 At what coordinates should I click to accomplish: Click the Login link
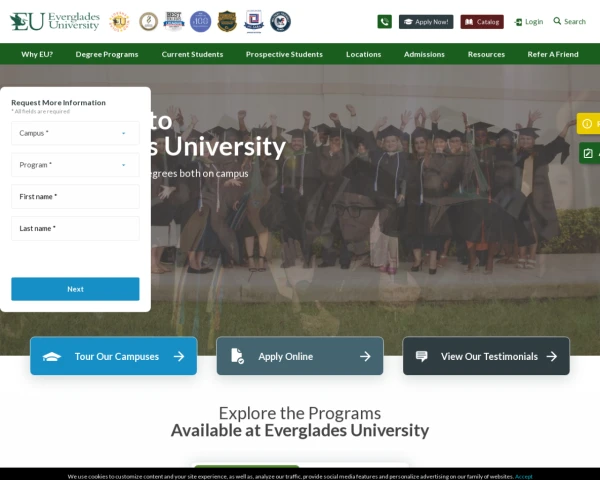528,22
